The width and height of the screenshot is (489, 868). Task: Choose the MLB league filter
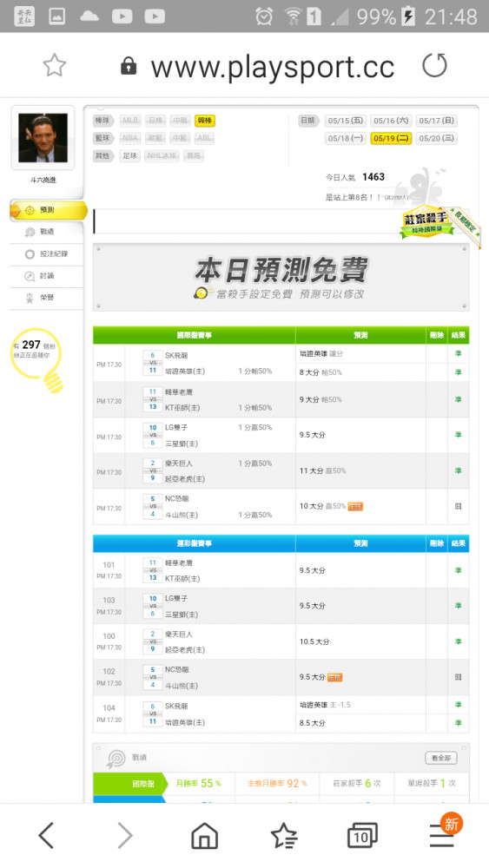point(130,120)
